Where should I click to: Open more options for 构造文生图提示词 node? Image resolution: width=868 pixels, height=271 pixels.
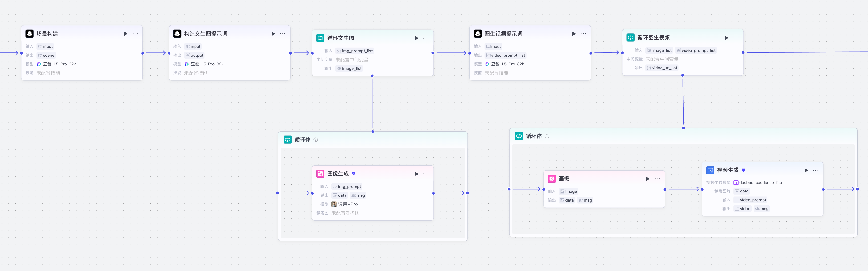pyautogui.click(x=283, y=34)
